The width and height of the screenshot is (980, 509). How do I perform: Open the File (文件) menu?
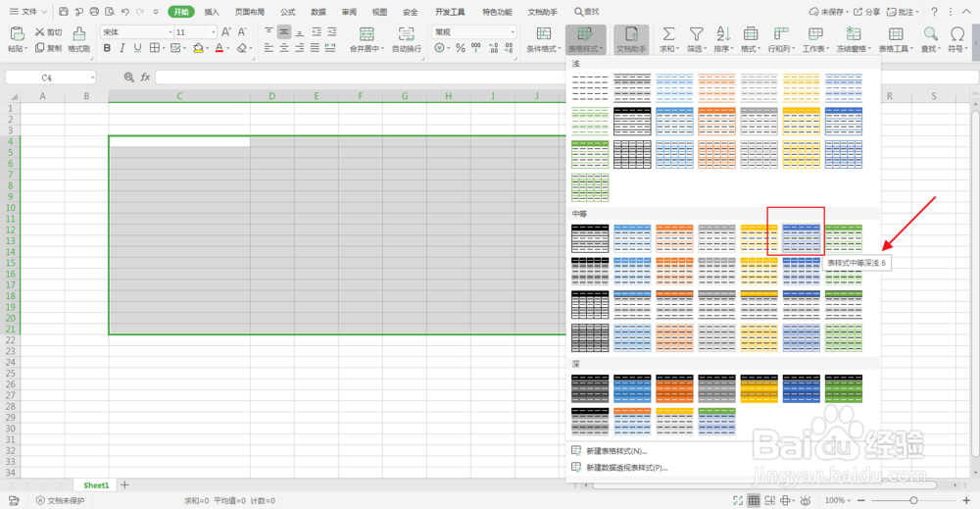(x=28, y=11)
